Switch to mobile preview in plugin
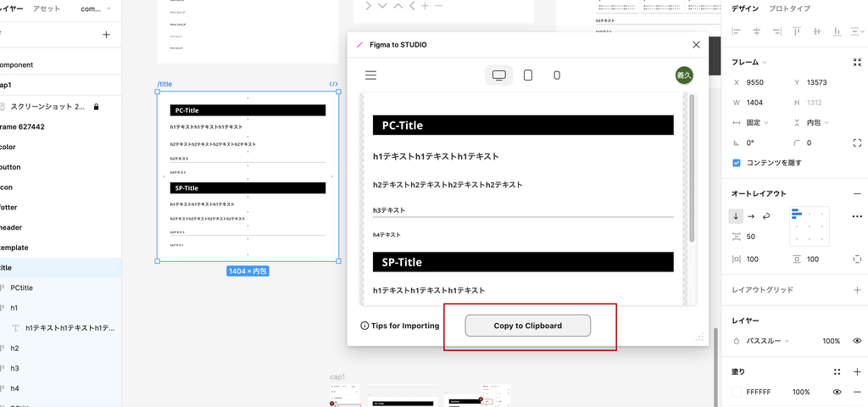Image resolution: width=868 pixels, height=407 pixels. click(x=557, y=75)
